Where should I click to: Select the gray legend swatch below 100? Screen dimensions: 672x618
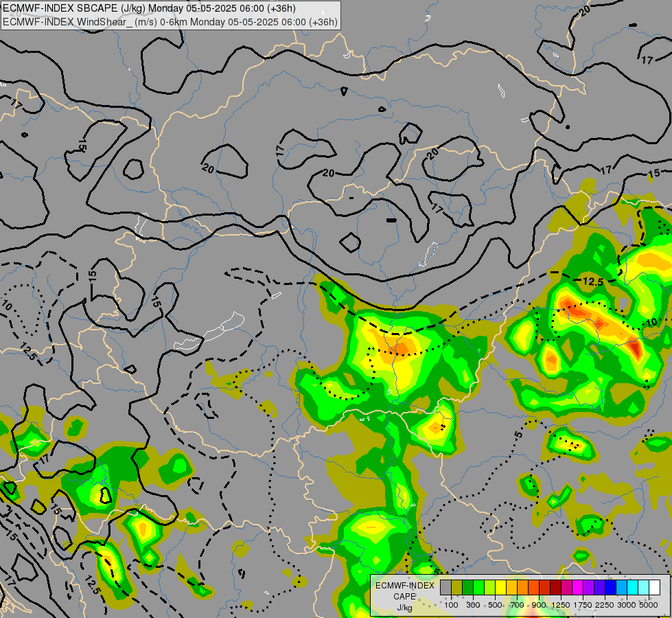445,587
